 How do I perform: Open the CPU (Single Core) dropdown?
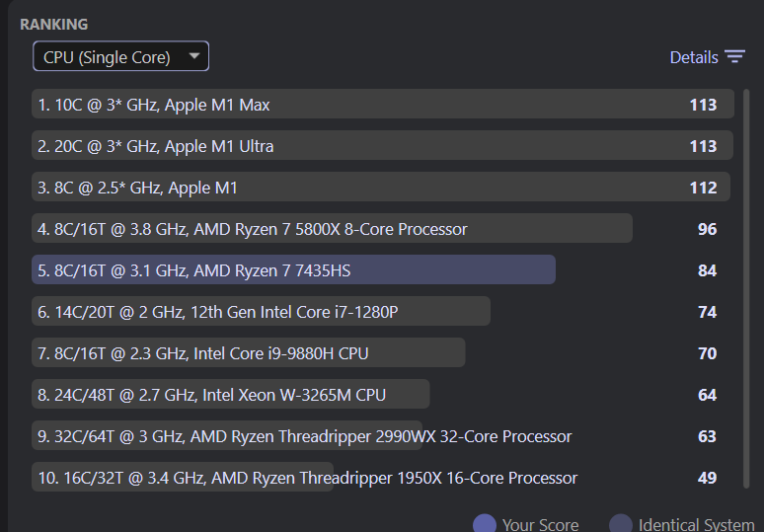[120, 57]
